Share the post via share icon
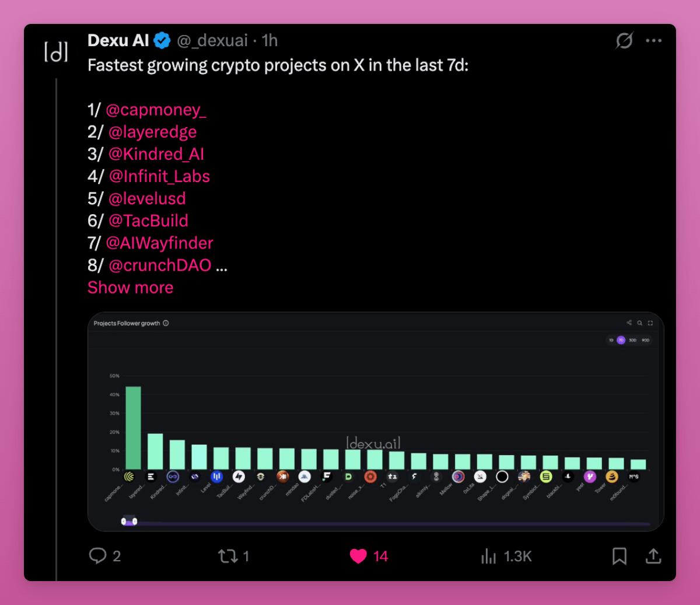This screenshot has height=605, width=700. pos(653,556)
